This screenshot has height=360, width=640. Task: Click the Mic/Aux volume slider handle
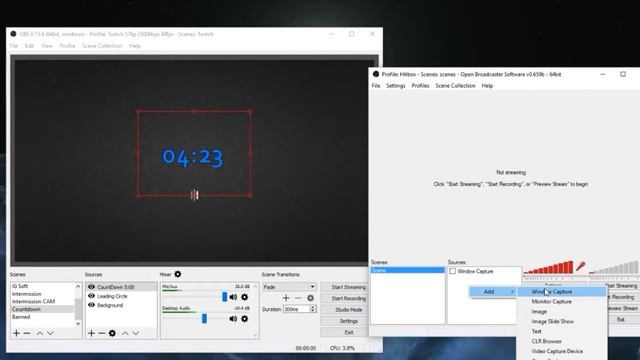(224, 297)
